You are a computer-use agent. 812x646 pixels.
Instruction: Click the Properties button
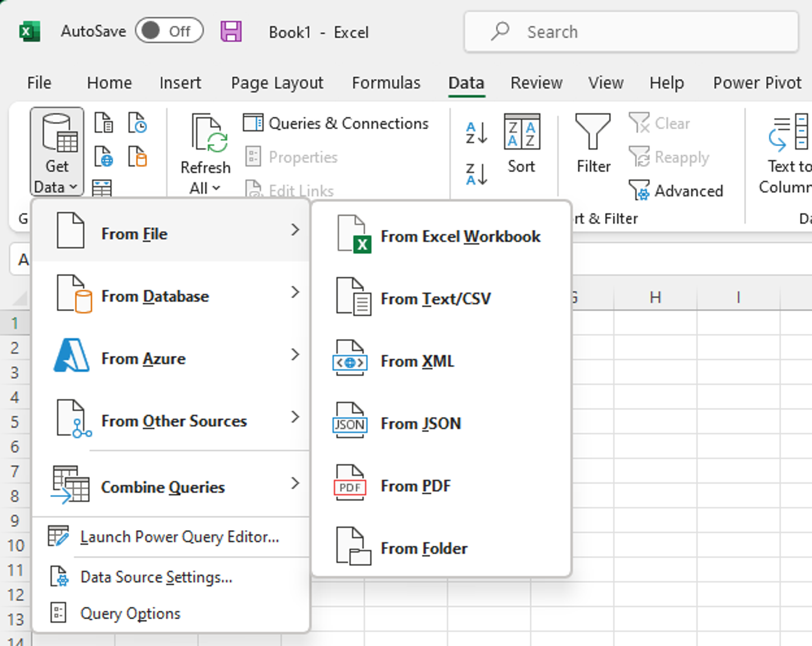pos(292,157)
